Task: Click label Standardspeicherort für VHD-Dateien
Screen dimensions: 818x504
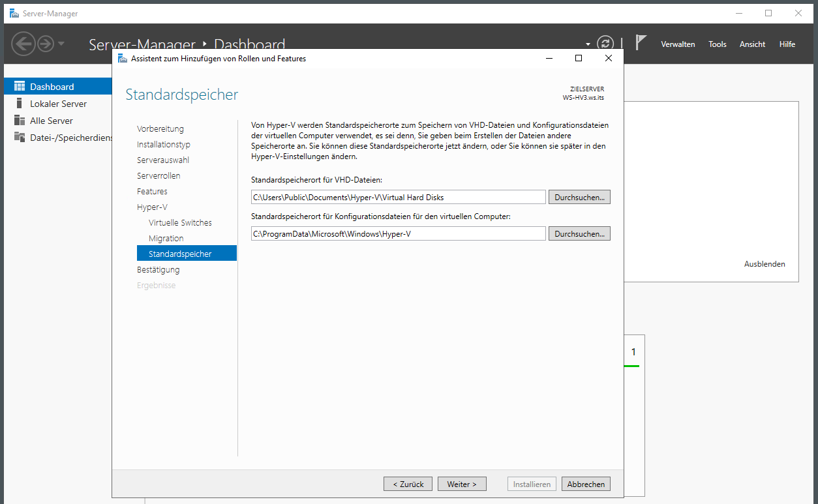Action: (x=316, y=179)
